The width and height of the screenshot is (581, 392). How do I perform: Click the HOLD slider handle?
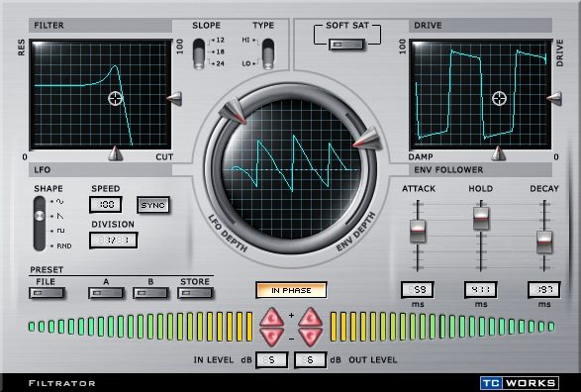pos(481,219)
